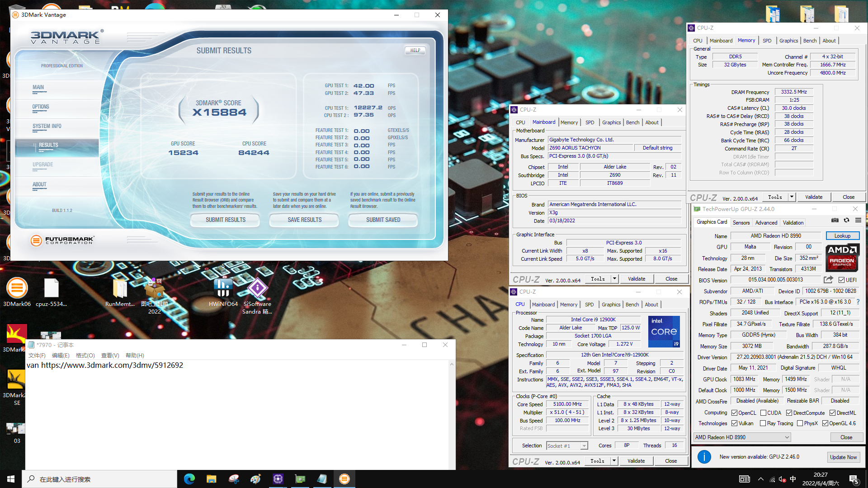This screenshot has width=868, height=488.
Task: Open OPTIONS in 3DMark Vantage sidebar
Action: pyautogui.click(x=41, y=107)
